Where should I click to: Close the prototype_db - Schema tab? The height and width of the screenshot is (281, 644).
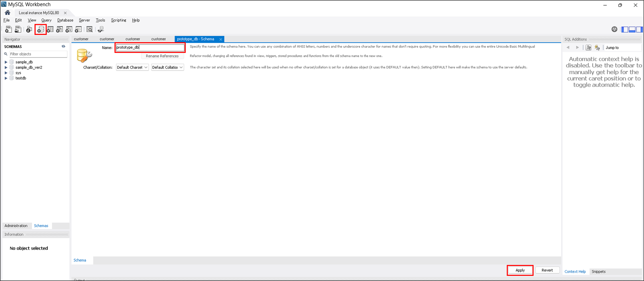click(x=221, y=39)
